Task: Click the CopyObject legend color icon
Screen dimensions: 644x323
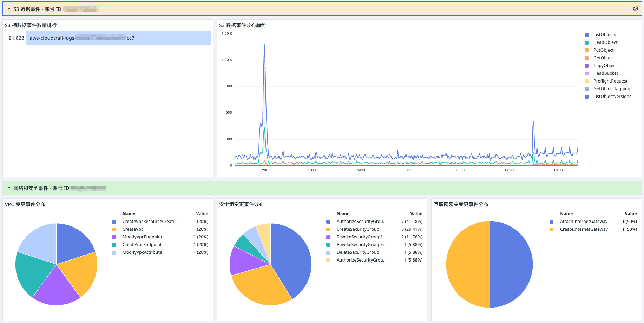Action: click(586, 66)
